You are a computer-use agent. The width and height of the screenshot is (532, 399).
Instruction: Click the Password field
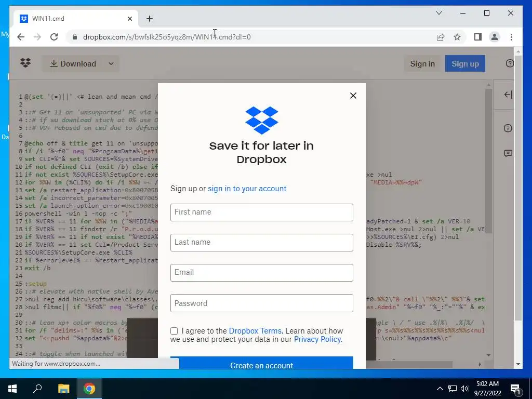click(262, 303)
